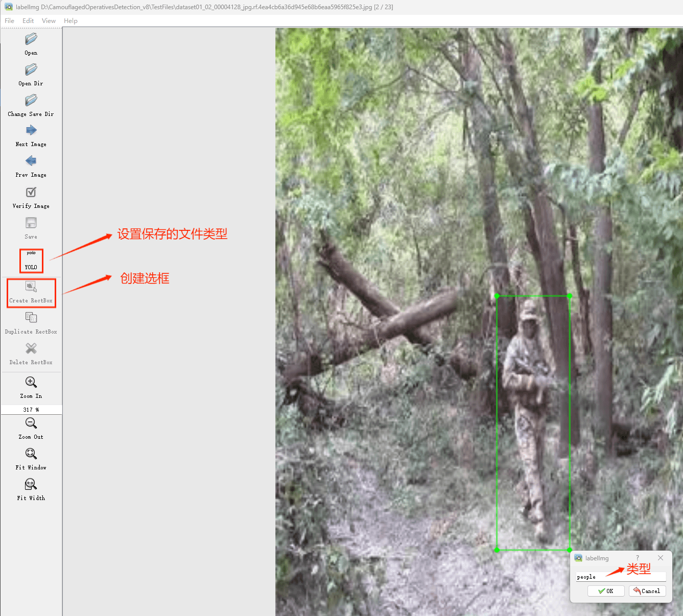
Task: Open the Edit menu
Action: pyautogui.click(x=28, y=21)
